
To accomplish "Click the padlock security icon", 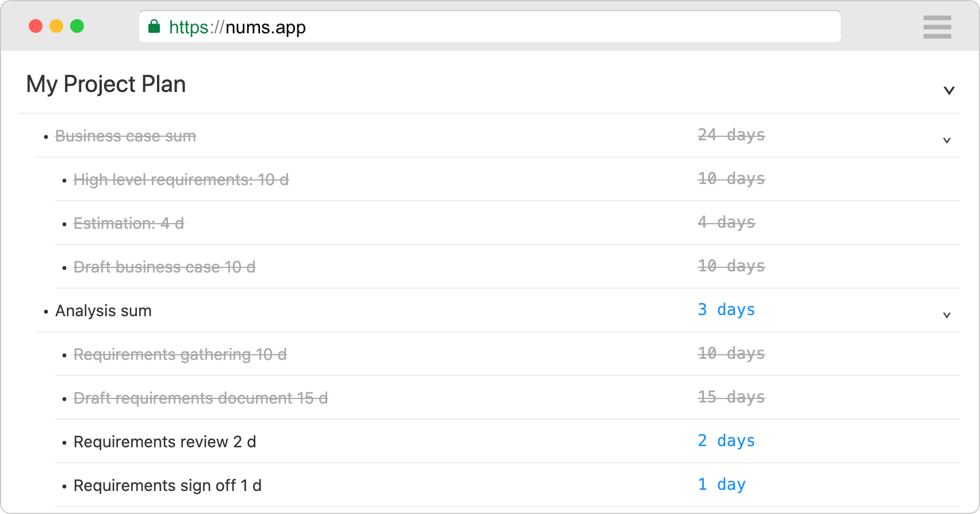I will [x=155, y=27].
